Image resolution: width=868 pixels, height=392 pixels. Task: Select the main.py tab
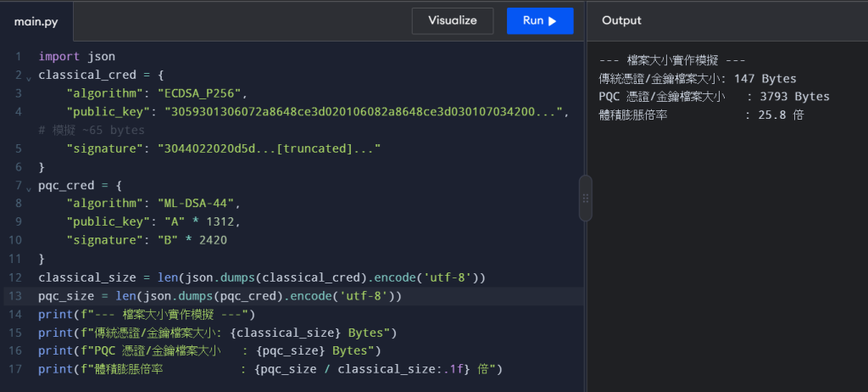(x=36, y=21)
